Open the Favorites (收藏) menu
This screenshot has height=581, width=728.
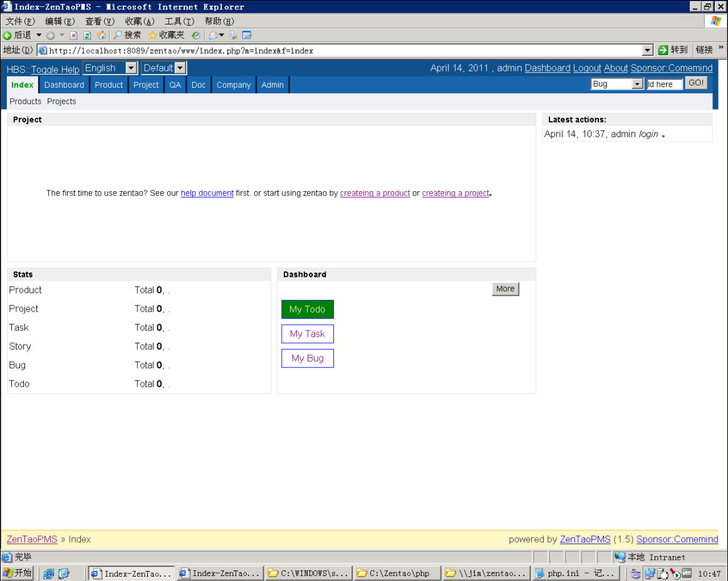(140, 21)
